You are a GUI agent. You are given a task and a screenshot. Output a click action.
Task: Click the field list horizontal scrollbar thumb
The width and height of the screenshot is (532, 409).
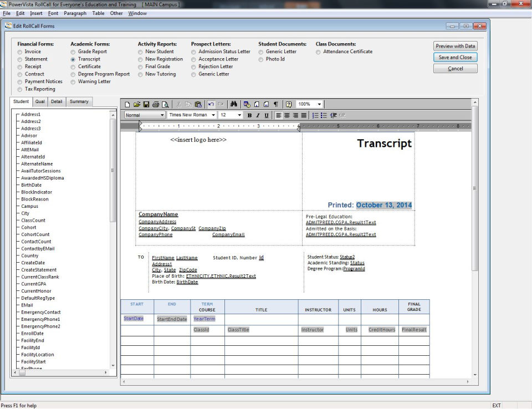(22, 372)
